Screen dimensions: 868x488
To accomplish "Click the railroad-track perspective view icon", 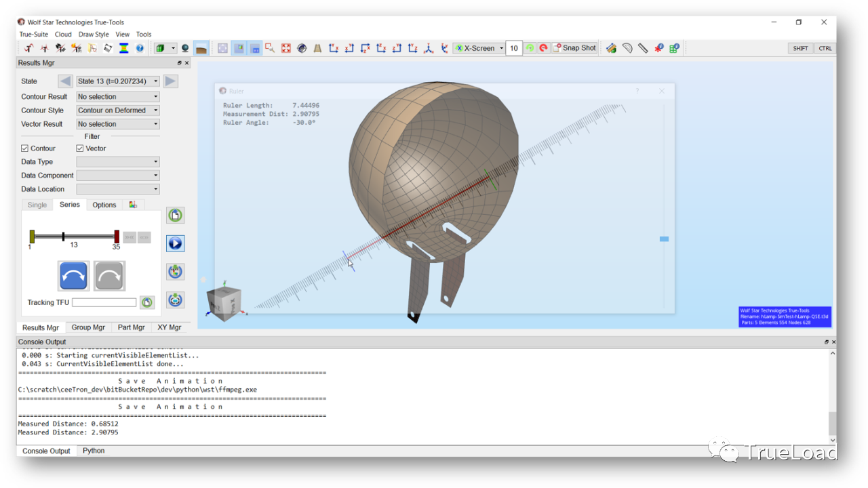I will 317,48.
